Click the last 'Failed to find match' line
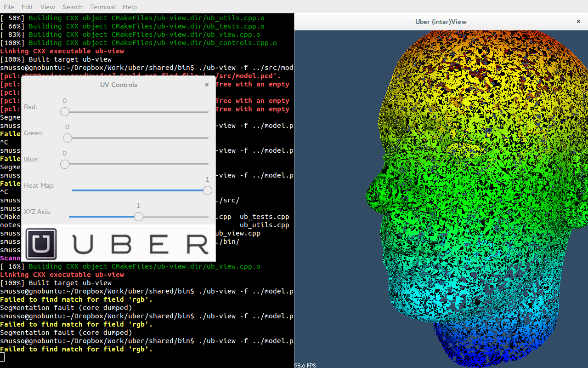Image resolution: width=588 pixels, height=368 pixels. (x=76, y=349)
